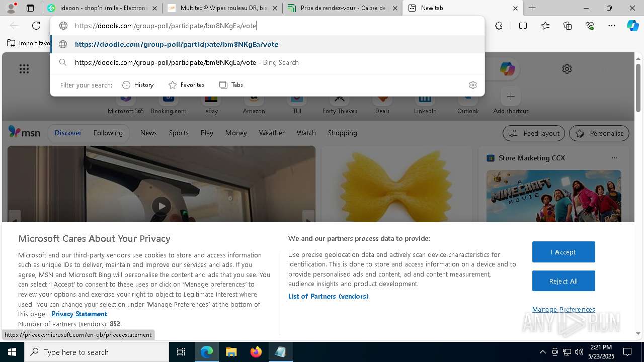This screenshot has width=644, height=362.
Task: Play the video in the news card
Action: pos(162,206)
